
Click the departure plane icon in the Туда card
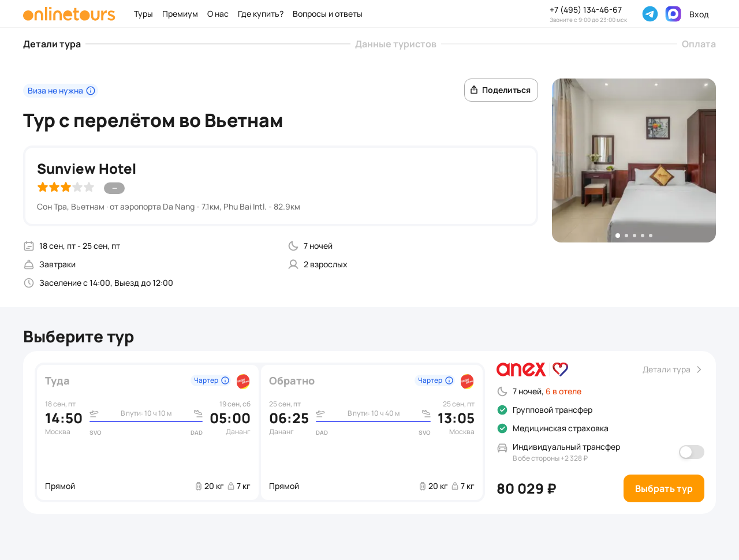pyautogui.click(x=94, y=413)
